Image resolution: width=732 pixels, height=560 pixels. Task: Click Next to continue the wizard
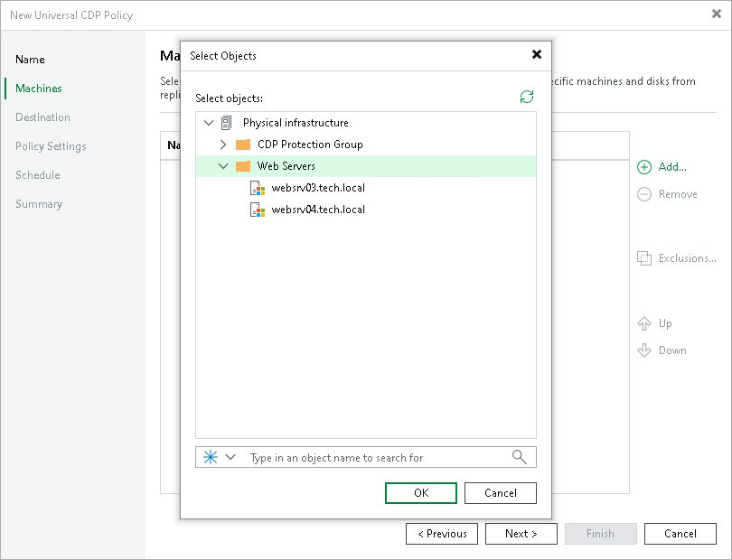521,534
